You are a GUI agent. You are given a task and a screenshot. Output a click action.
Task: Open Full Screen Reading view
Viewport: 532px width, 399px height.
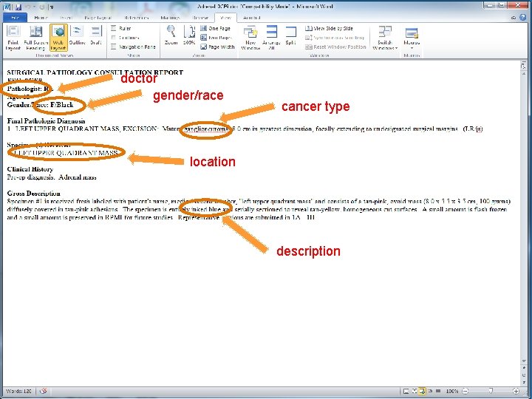pyautogui.click(x=35, y=38)
